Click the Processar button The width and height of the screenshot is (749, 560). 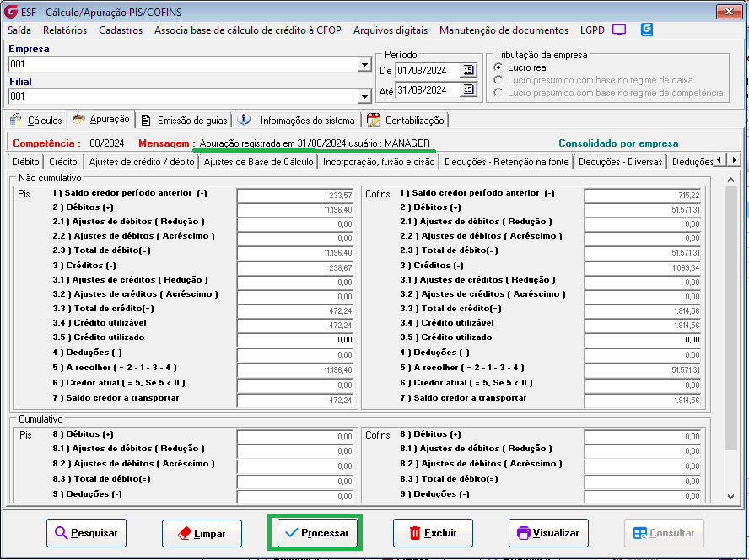318,533
